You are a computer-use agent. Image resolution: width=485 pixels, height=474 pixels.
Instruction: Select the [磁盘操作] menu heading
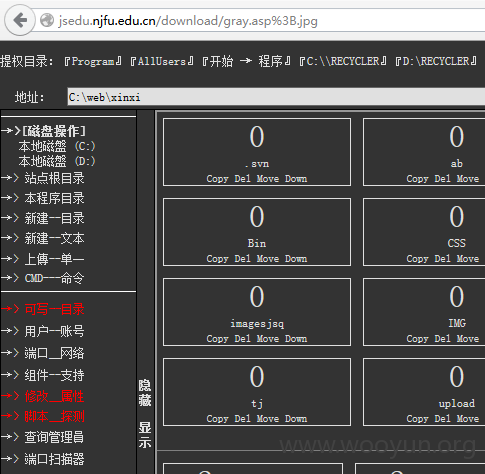(54, 131)
